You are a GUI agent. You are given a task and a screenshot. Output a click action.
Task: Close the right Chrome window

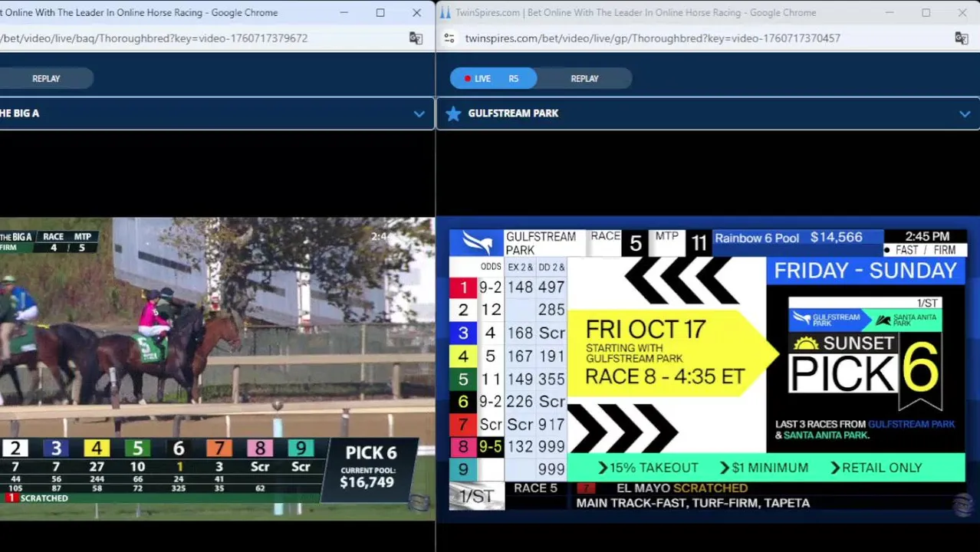(x=962, y=12)
